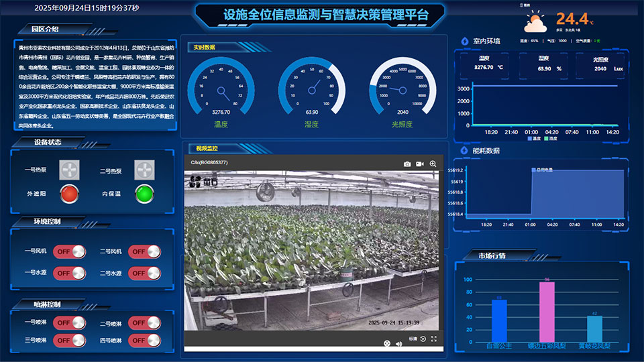The image size is (644, 362).
Task: Click the green 内保温 indicator light
Action: 144,194
